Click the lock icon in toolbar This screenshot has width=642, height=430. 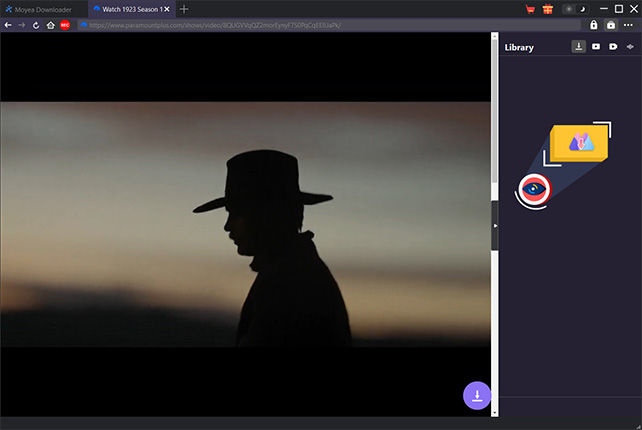coord(593,25)
